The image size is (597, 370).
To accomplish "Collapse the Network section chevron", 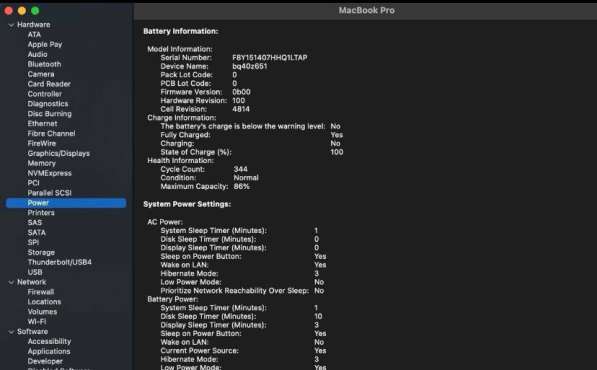I will pos(11,282).
